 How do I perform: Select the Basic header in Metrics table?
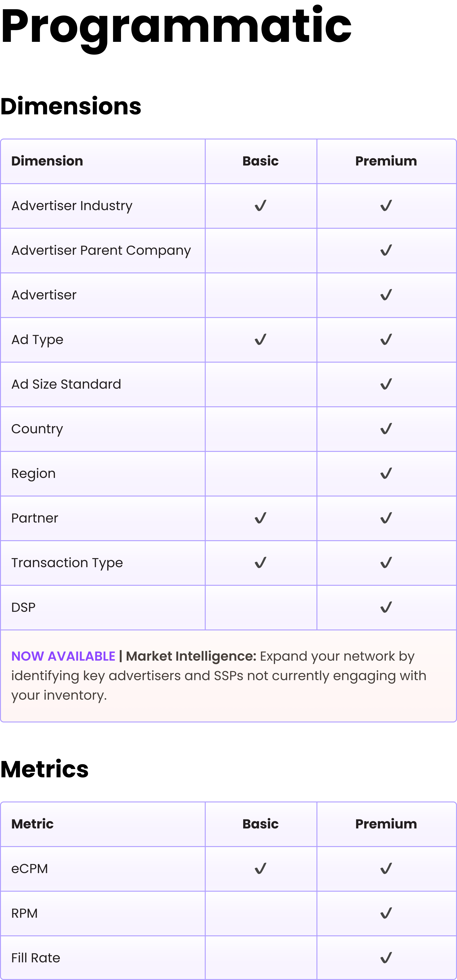tap(260, 824)
